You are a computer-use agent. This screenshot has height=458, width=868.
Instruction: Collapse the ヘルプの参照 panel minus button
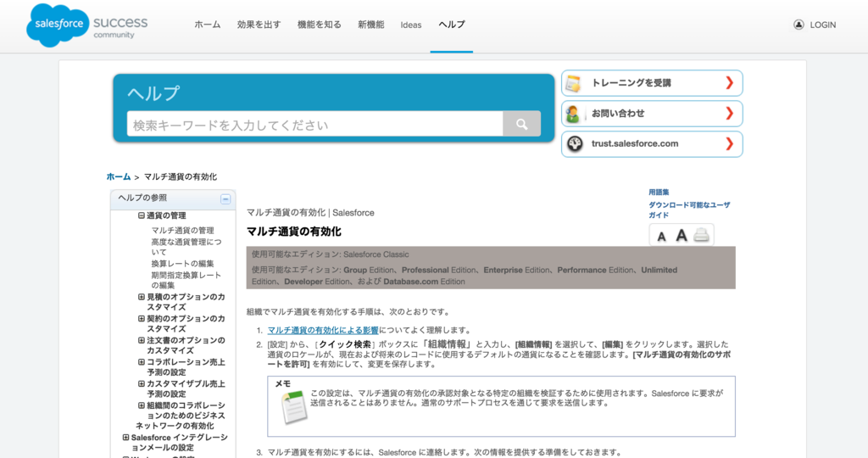pos(225,198)
